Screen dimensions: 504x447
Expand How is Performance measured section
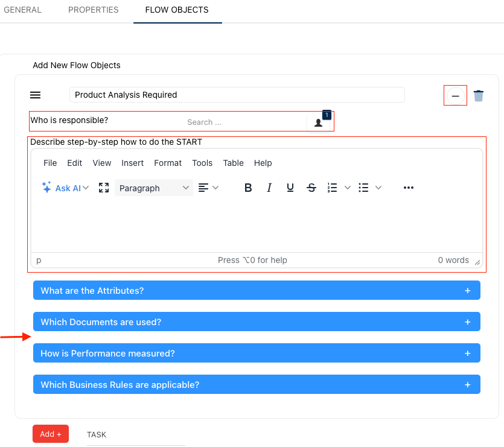(x=257, y=353)
